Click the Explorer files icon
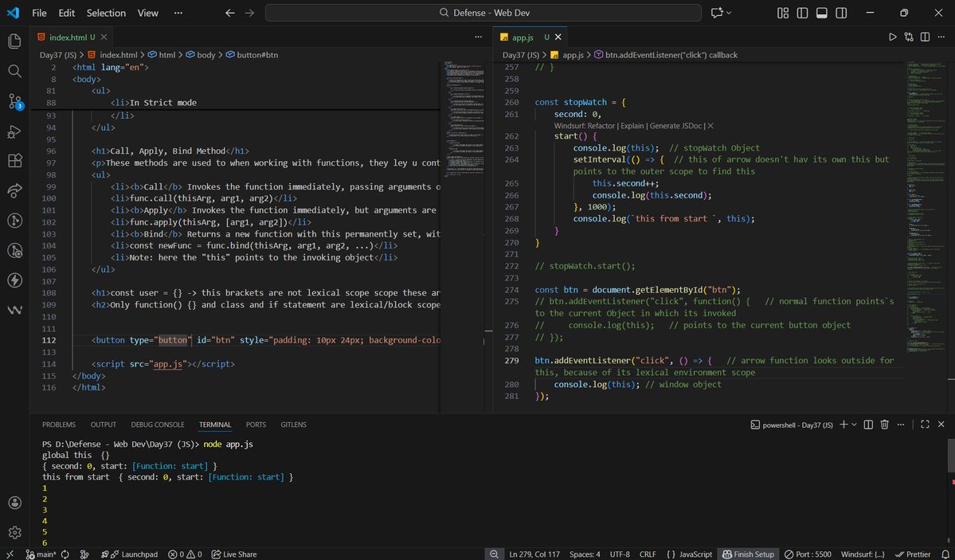Screen dimensions: 955x560 pyautogui.click(x=14, y=41)
